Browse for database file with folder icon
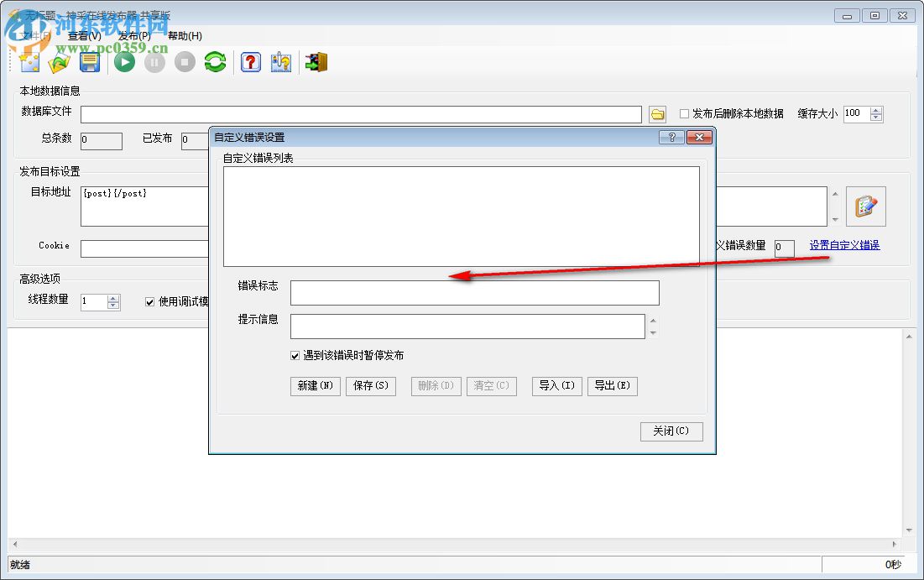Screen dimensions: 924x580 point(658,114)
